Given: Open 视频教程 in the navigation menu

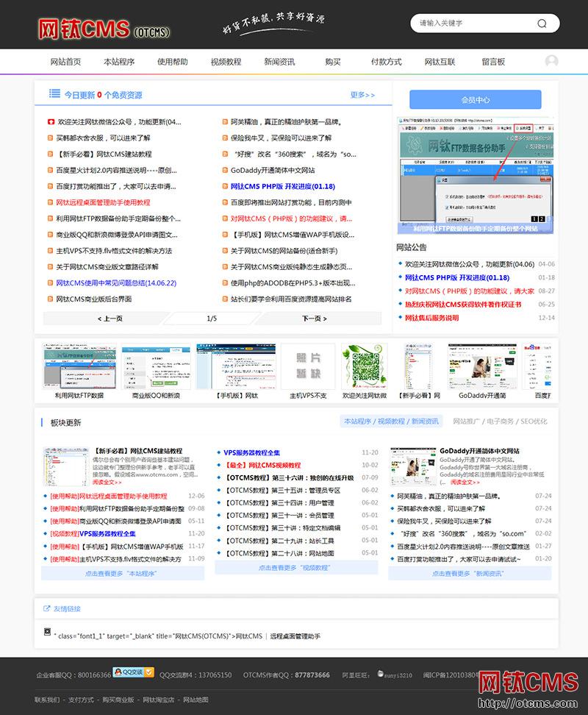Looking at the screenshot, I should pos(226,62).
